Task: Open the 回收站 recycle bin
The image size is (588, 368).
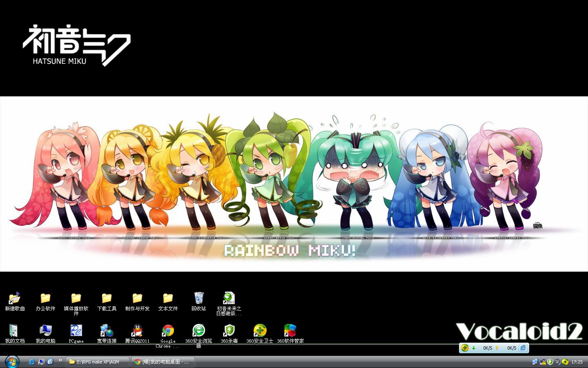Action: click(198, 302)
